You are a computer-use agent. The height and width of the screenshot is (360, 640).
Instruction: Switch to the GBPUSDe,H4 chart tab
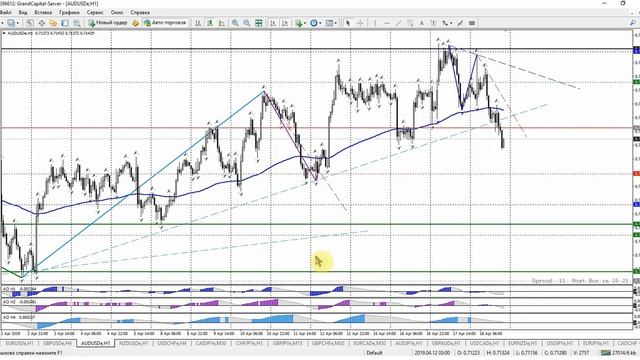coord(57,343)
